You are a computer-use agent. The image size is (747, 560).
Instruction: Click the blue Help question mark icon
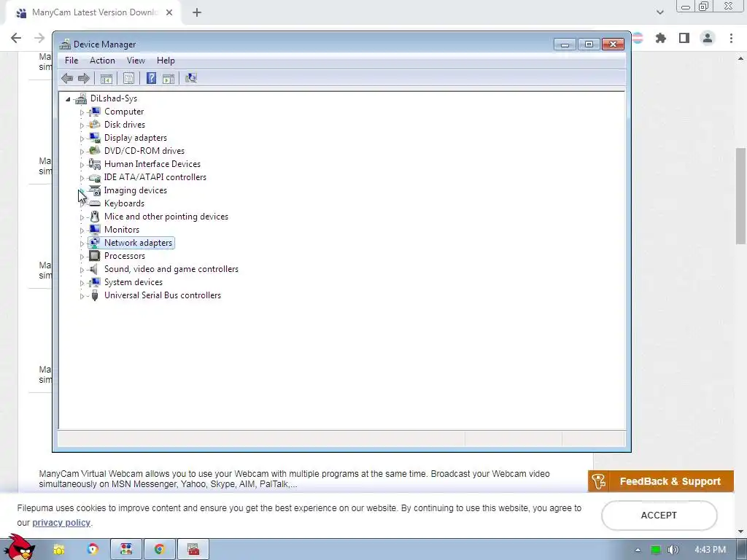pos(151,78)
